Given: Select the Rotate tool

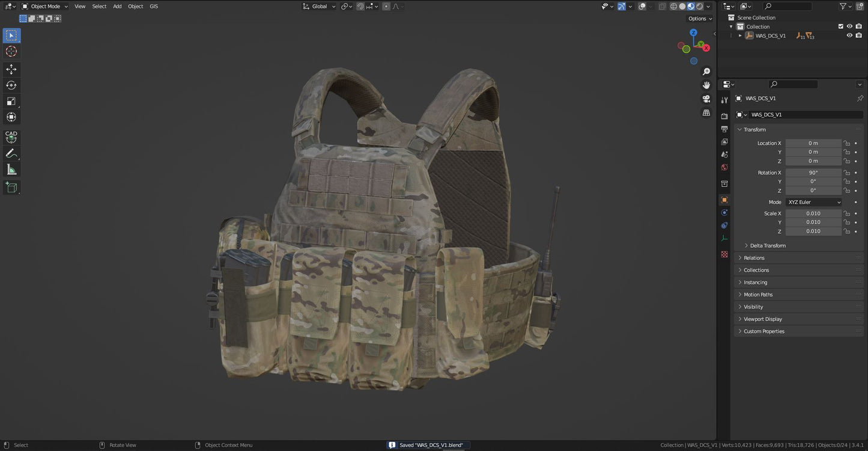Looking at the screenshot, I should pyautogui.click(x=11, y=85).
